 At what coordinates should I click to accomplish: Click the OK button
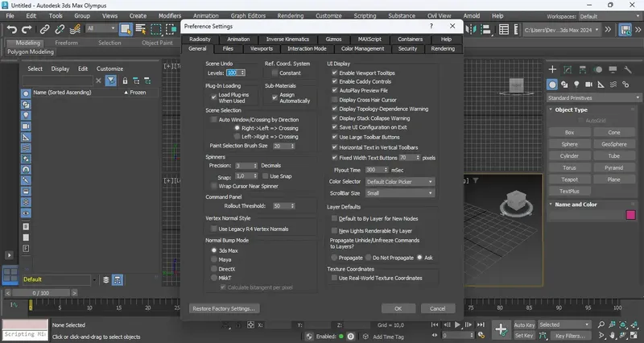click(398, 308)
